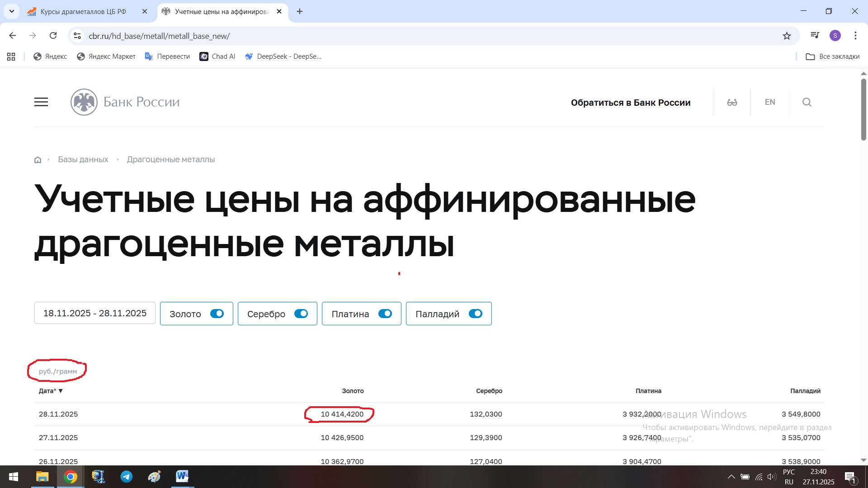This screenshot has height=488, width=868.
Task: Click the home breadcrumb icon
Action: 38,160
